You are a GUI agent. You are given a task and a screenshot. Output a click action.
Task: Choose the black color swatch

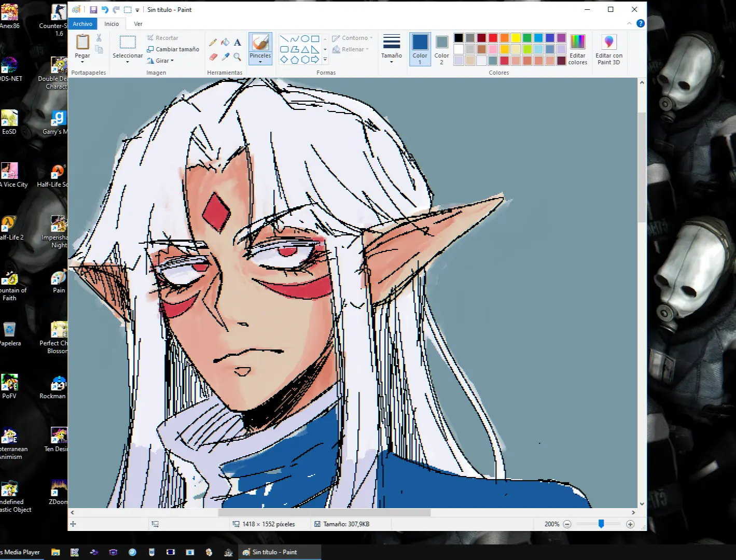(459, 38)
